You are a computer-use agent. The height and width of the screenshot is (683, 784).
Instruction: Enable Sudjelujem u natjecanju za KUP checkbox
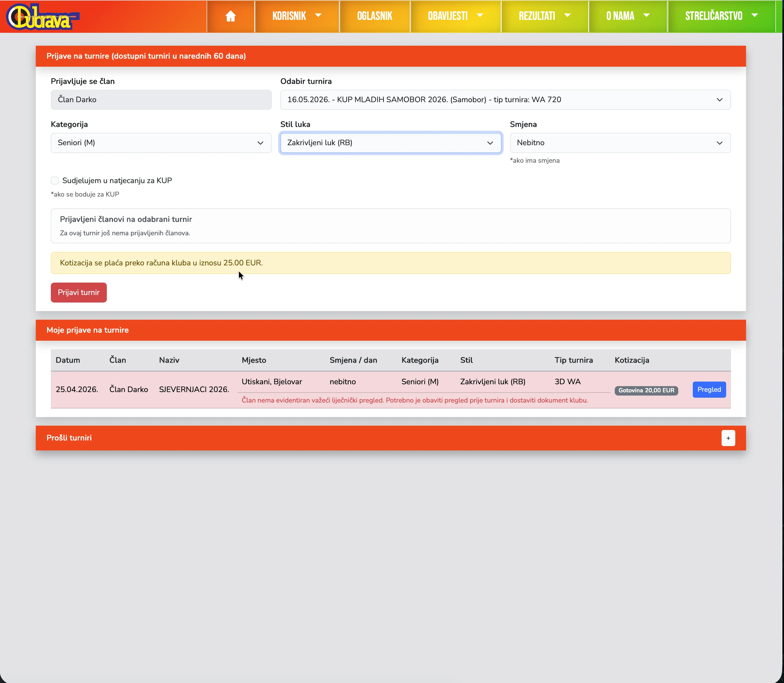(55, 181)
